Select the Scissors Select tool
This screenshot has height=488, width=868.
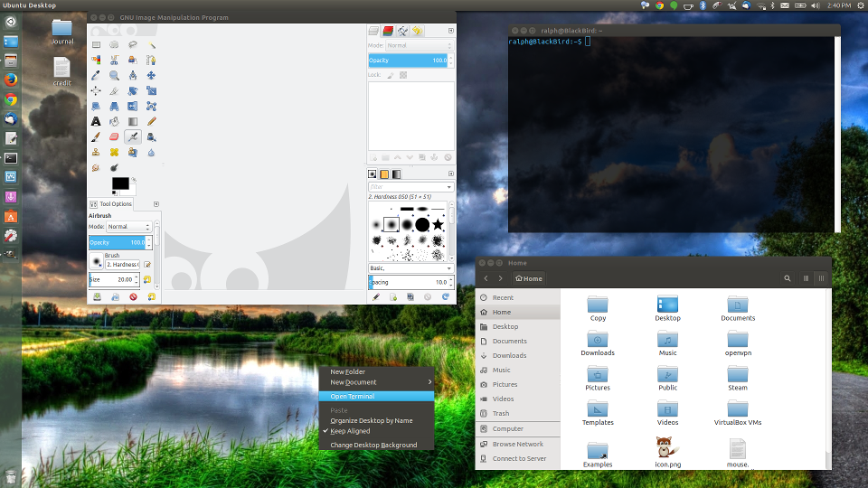tap(114, 60)
